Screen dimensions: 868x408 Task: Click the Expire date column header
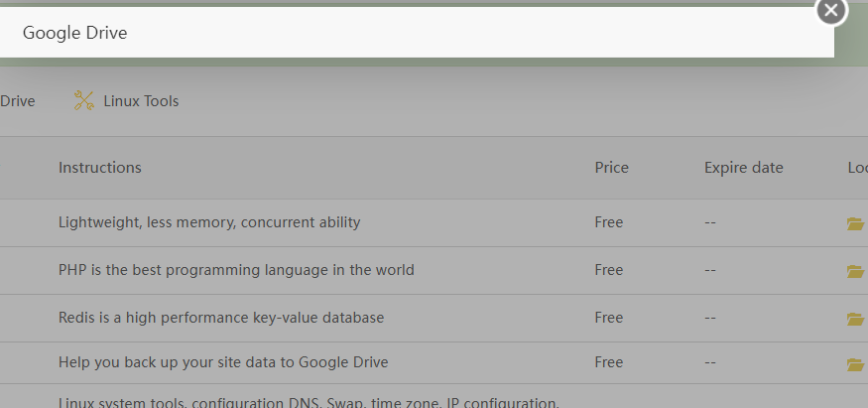[744, 167]
